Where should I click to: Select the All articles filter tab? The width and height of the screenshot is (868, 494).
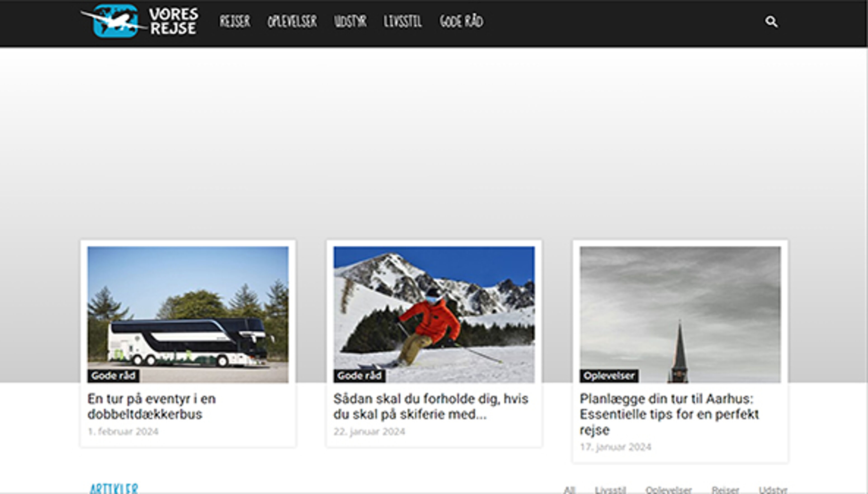pos(569,489)
